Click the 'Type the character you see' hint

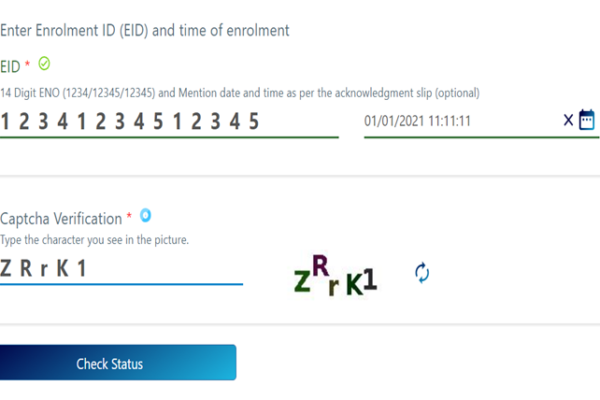click(94, 240)
